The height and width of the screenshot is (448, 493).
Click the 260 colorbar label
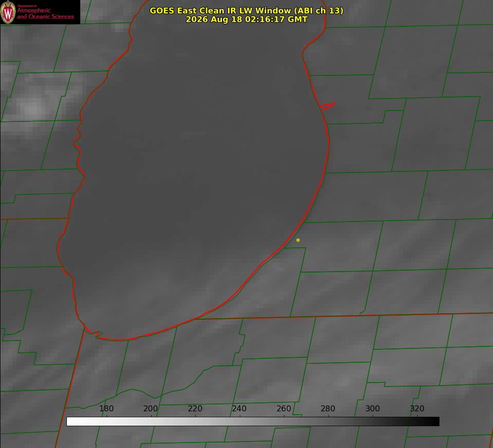pos(283,408)
